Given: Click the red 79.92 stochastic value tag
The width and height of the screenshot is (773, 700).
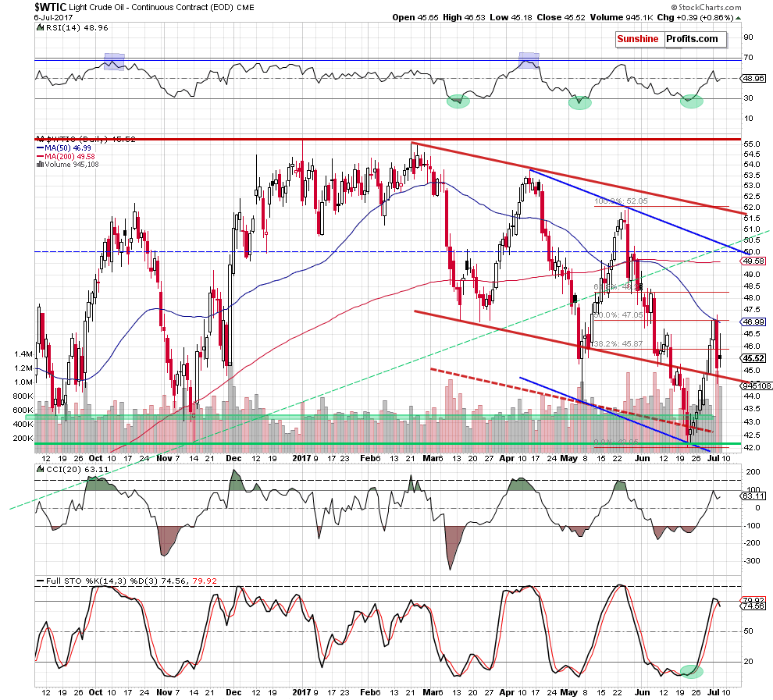Looking at the screenshot, I should click(754, 600).
